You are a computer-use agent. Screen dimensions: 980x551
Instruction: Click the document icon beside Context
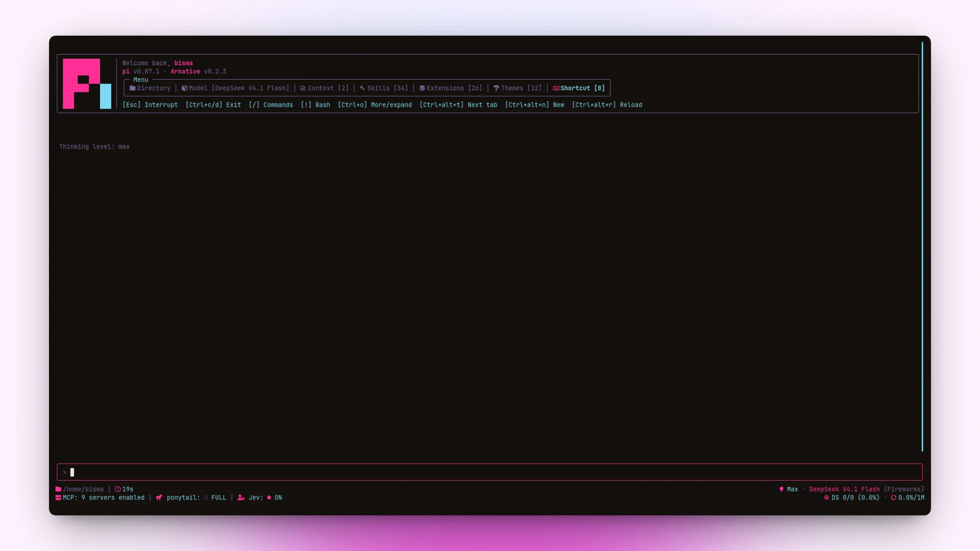coord(303,88)
